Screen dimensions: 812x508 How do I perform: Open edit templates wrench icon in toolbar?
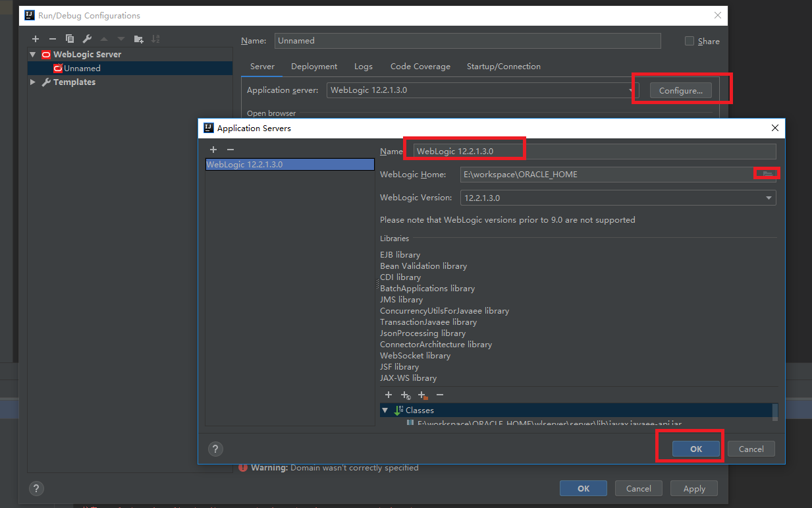[x=87, y=40]
